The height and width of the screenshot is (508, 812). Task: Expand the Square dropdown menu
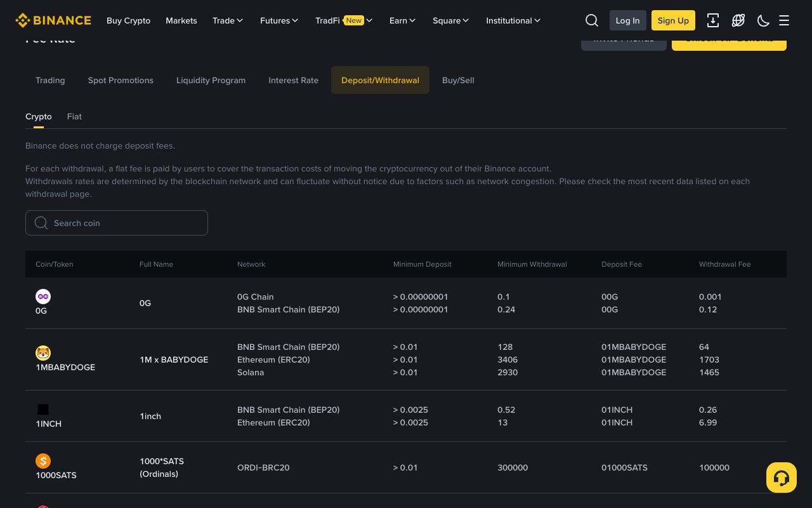pyautogui.click(x=451, y=20)
